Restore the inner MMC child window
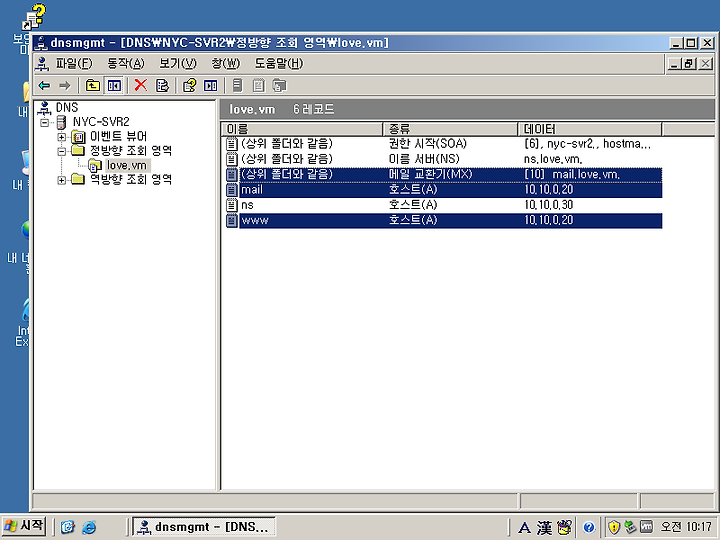 (x=689, y=64)
